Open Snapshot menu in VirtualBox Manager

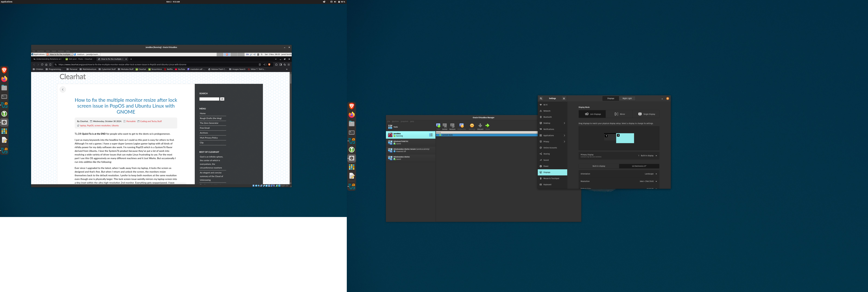(x=404, y=121)
